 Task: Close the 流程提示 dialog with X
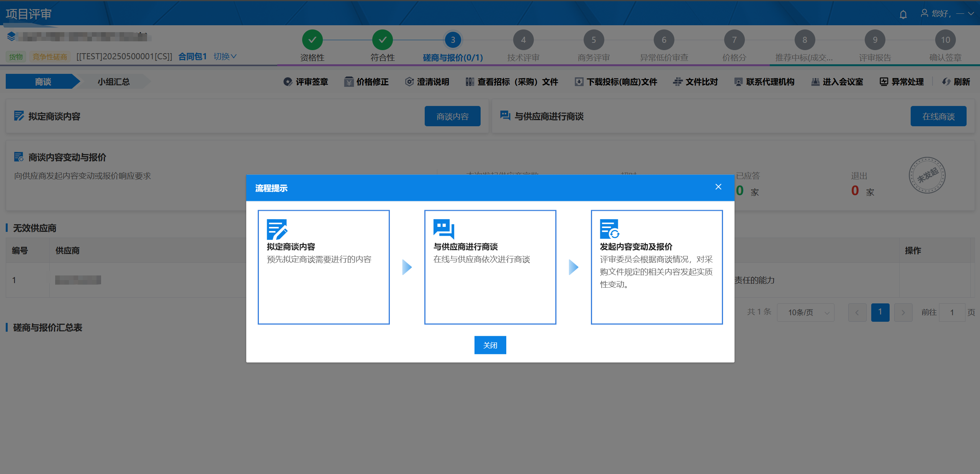point(718,187)
